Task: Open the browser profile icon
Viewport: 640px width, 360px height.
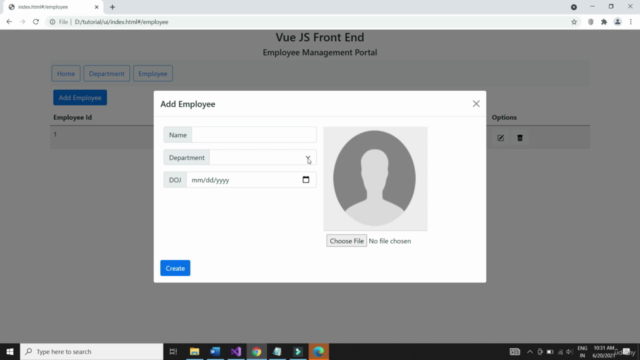Action: pyautogui.click(x=618, y=22)
